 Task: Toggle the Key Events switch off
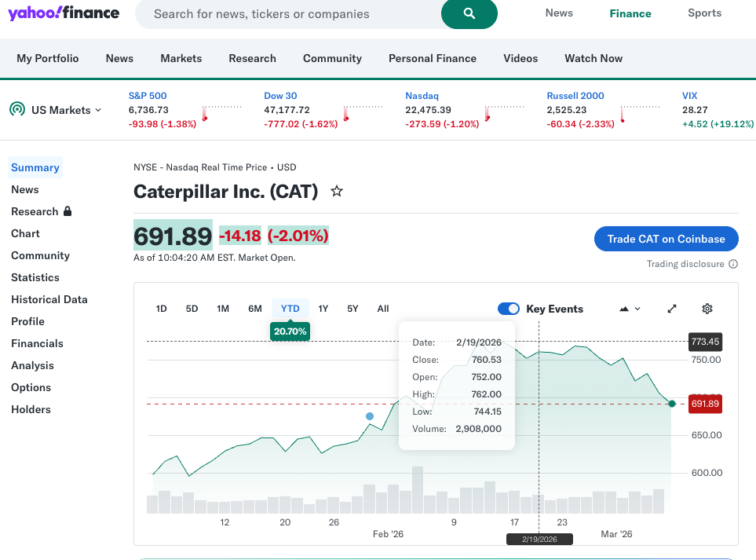coord(509,309)
